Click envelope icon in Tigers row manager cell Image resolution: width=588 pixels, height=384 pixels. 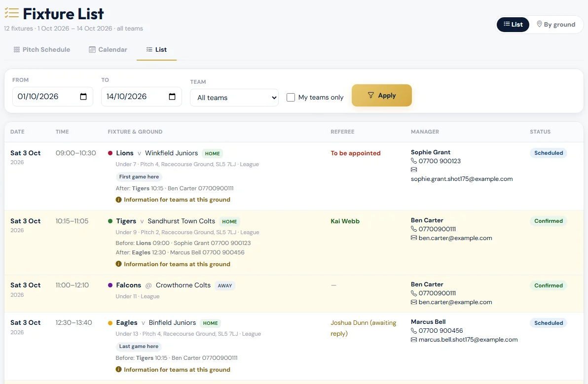point(414,238)
